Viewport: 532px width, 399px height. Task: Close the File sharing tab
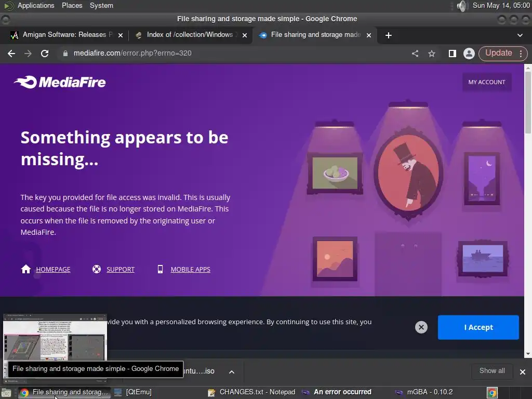pos(369,35)
